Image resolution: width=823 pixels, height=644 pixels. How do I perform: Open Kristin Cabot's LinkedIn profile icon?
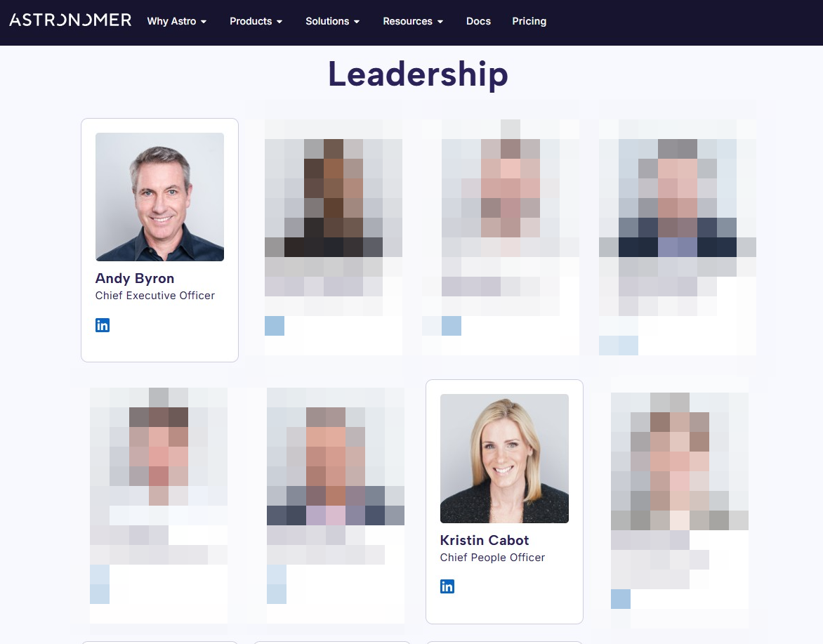(x=447, y=586)
